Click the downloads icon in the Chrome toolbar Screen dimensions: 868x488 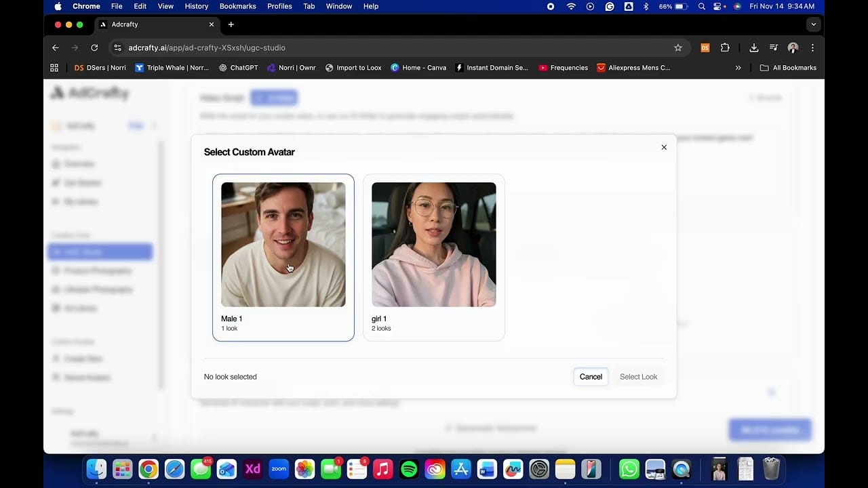pyautogui.click(x=753, y=47)
